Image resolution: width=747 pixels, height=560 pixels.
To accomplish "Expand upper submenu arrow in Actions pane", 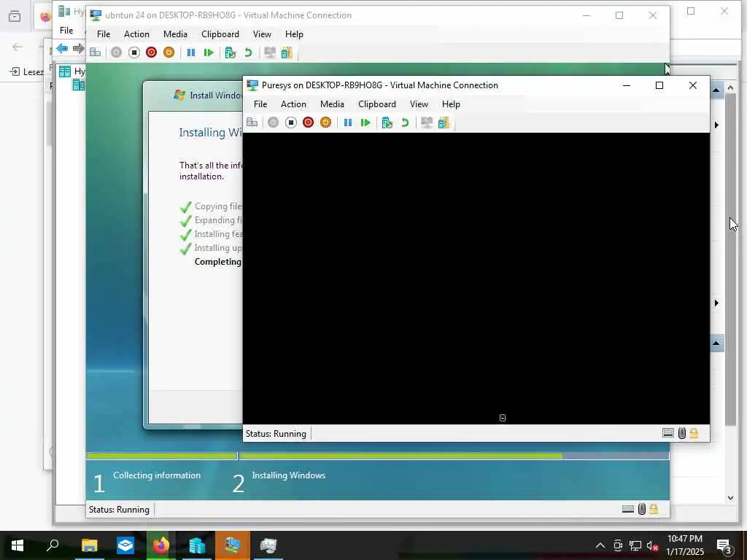I will tap(716, 125).
